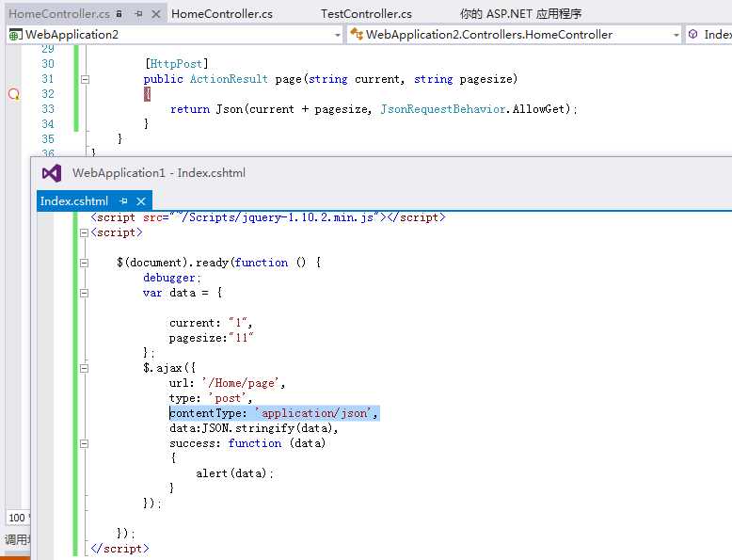
Task: Click the closing </script> tag
Action: click(x=120, y=549)
